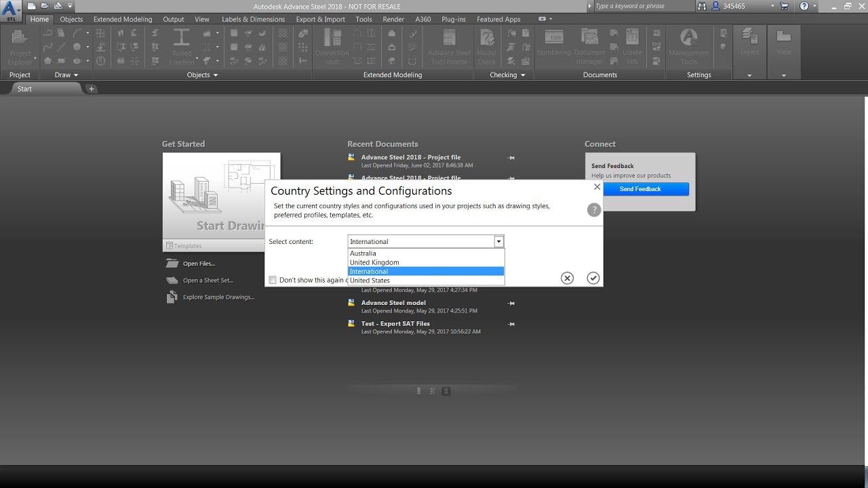Open the Output ribbon tab
Screen dimensions: 868x488
(174, 19)
